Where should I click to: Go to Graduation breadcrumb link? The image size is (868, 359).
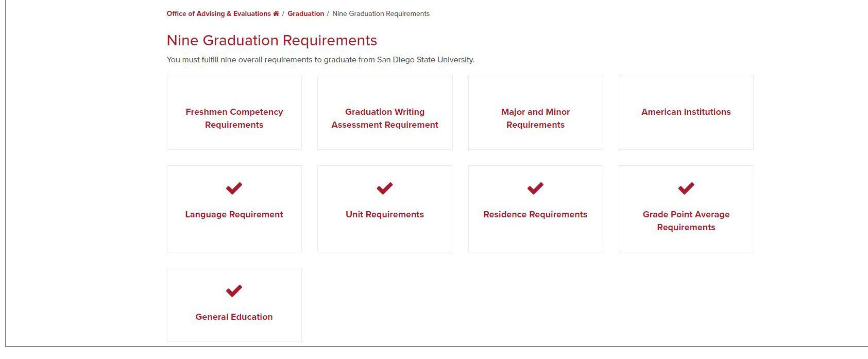(305, 14)
